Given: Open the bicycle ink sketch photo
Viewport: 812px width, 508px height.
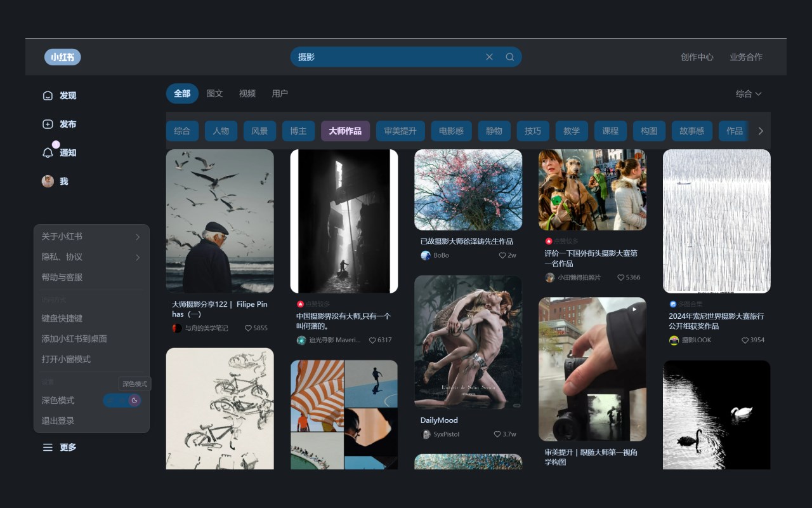Looking at the screenshot, I should click(x=220, y=409).
